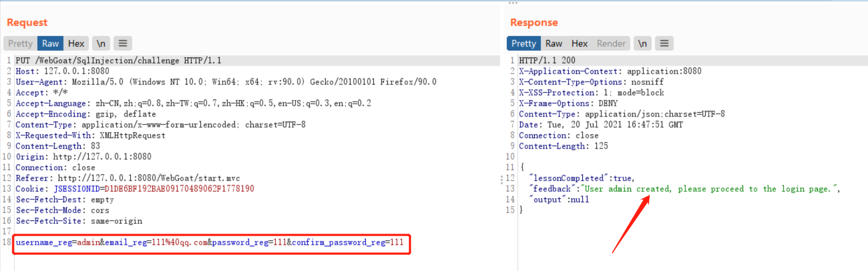Click the Sec-Fetch-Mode: cors line
The image size is (868, 271).
pos(62,210)
